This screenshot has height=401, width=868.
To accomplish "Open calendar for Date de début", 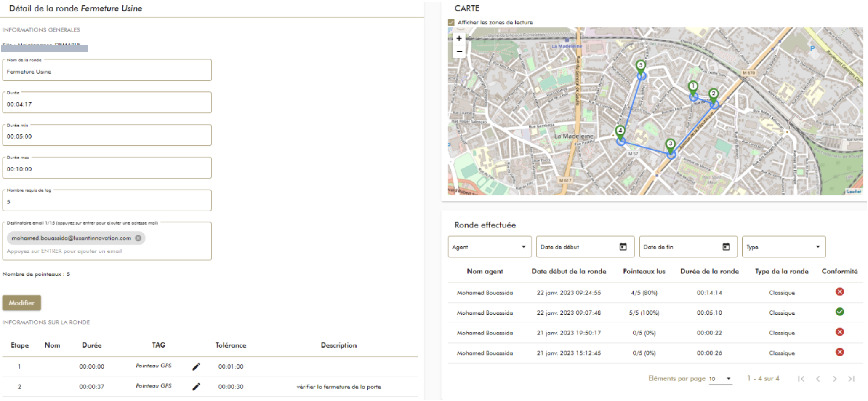I will point(623,247).
